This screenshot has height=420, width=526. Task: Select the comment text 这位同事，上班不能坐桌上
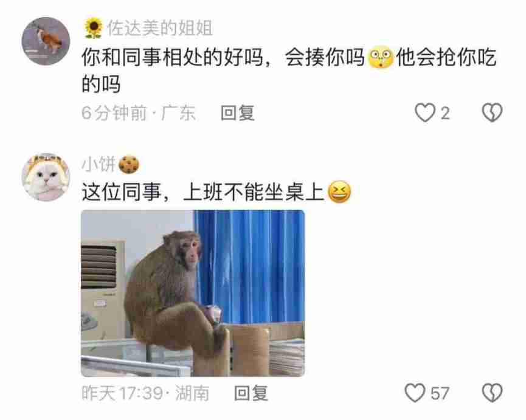tap(203, 192)
